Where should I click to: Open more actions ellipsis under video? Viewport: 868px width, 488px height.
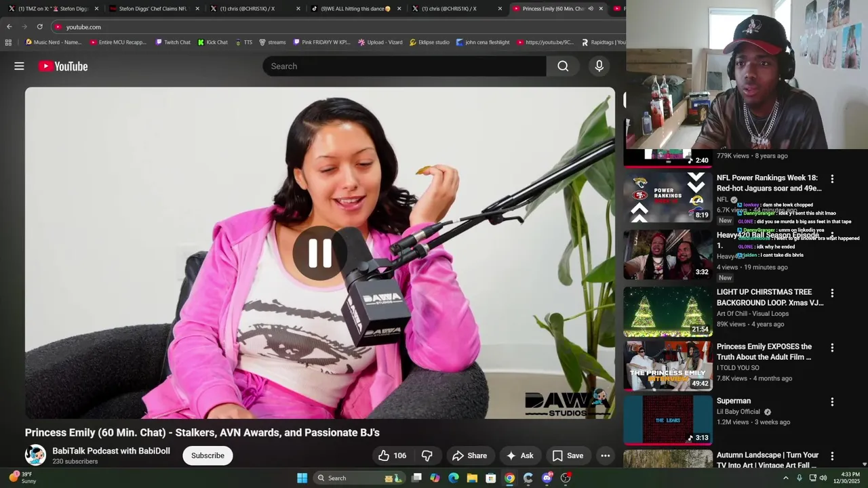[606, 455]
